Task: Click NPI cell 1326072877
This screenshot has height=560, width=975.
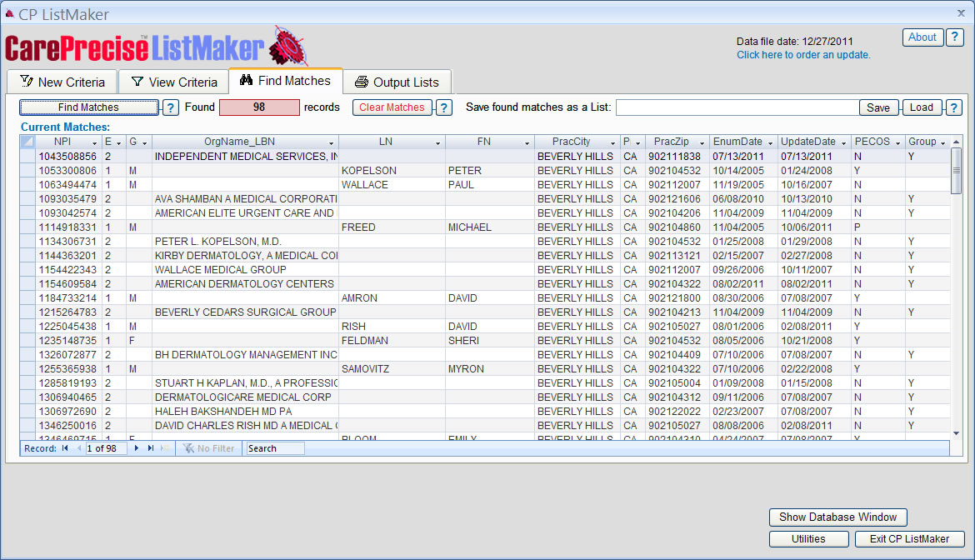Action: point(67,354)
